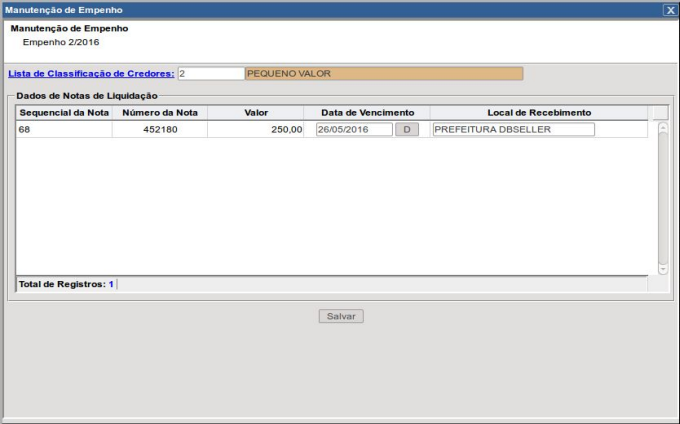Screen dimensions: 680x424
Task: Click the Data de Vencimento column header
Action: point(367,112)
